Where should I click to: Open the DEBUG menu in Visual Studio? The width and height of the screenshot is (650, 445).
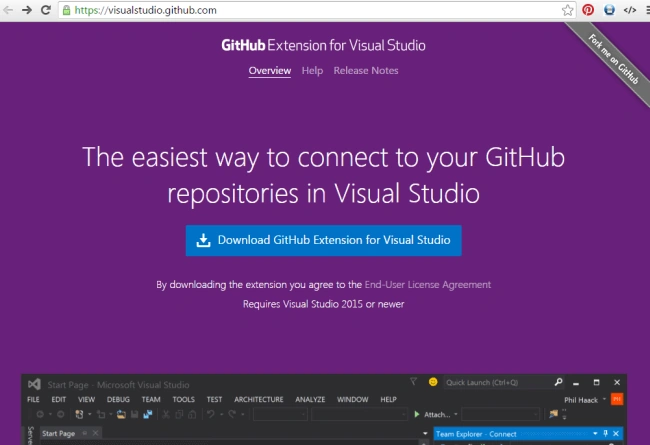[x=118, y=399]
